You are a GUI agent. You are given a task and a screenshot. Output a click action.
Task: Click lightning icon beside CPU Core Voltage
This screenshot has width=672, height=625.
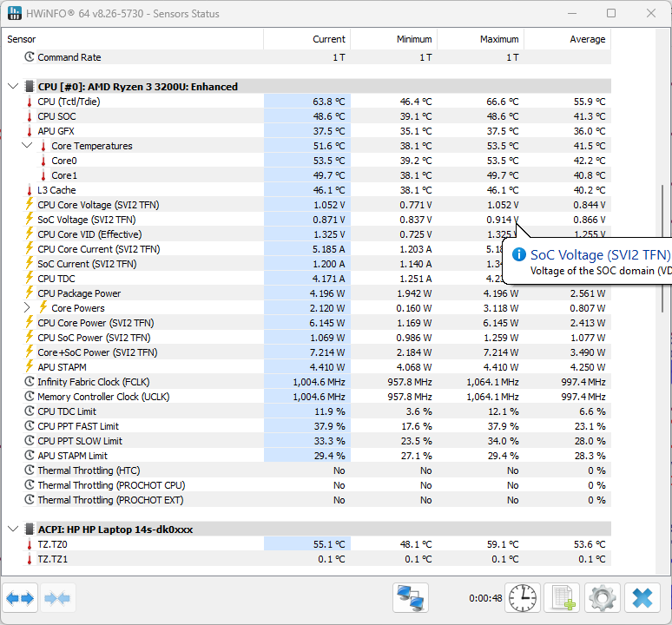[30, 204]
